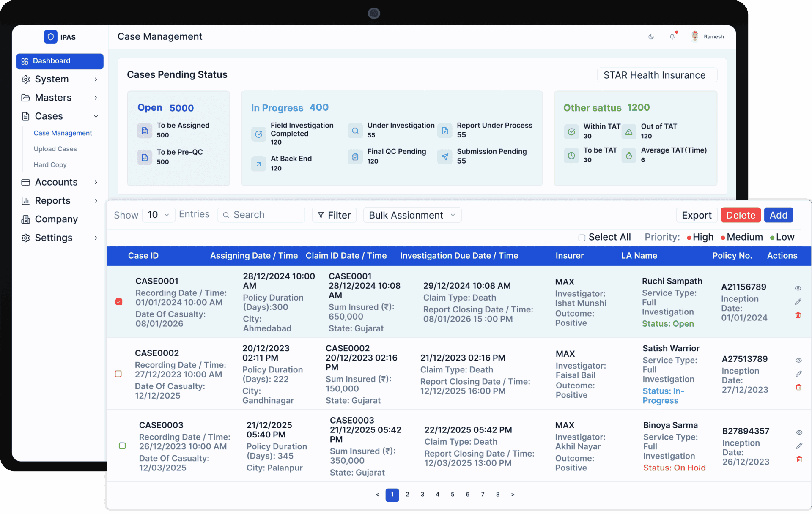This screenshot has height=514, width=812.
Task: Click the red Delete button
Action: tap(741, 215)
